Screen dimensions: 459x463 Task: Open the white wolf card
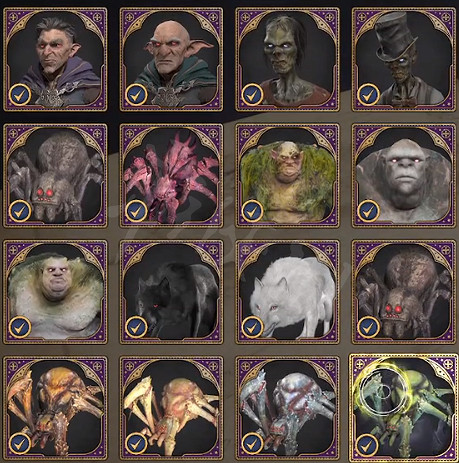[288, 292]
